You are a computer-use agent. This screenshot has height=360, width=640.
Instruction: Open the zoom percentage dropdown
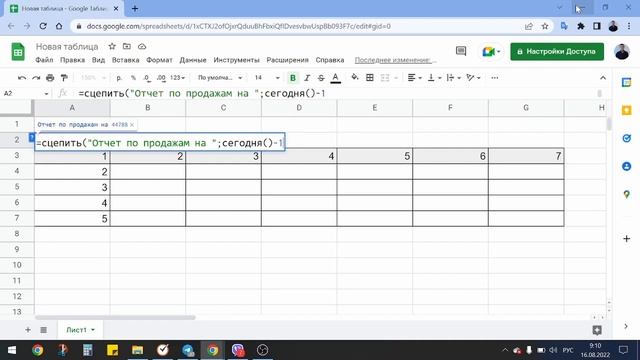pos(93,78)
